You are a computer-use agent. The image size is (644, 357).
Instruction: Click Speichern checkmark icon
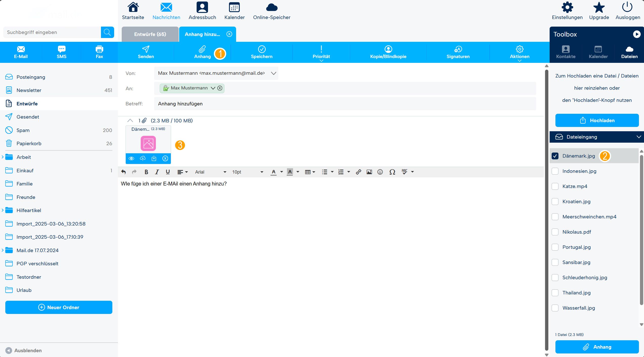coord(262,49)
